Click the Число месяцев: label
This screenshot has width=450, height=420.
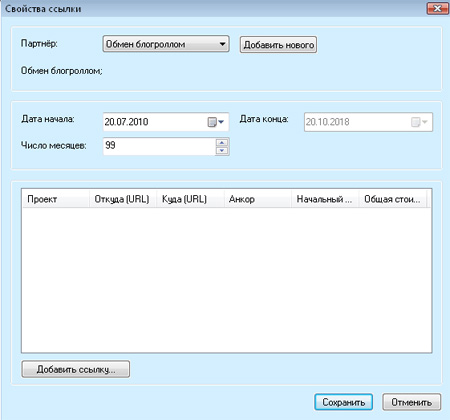pyautogui.click(x=54, y=146)
